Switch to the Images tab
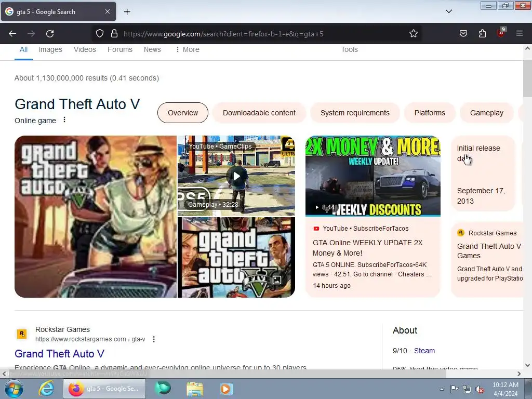 tap(50, 49)
